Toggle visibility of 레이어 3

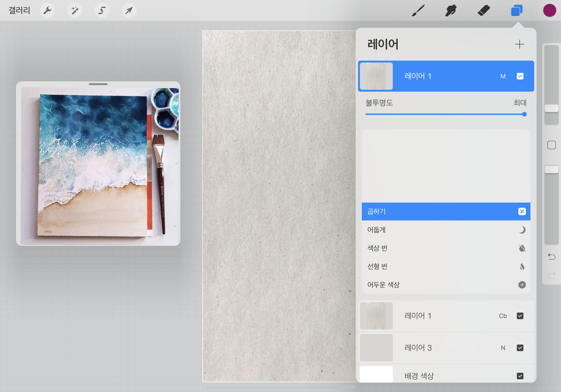tap(520, 348)
